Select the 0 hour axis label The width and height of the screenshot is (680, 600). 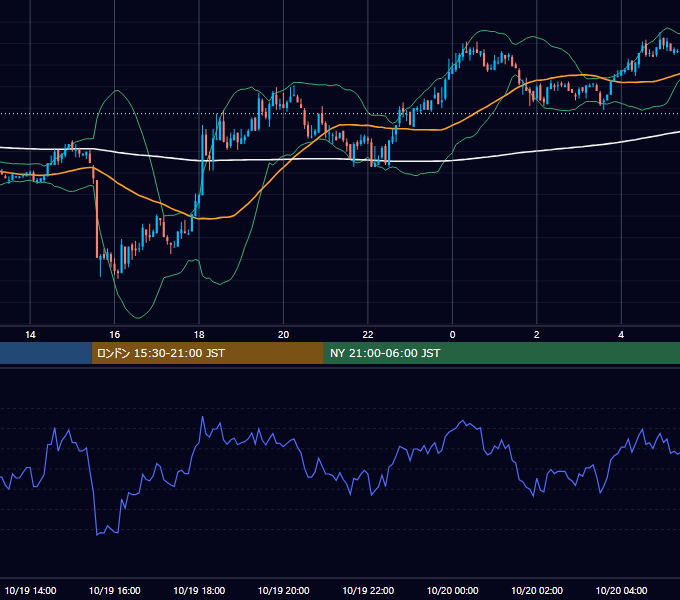click(x=452, y=335)
